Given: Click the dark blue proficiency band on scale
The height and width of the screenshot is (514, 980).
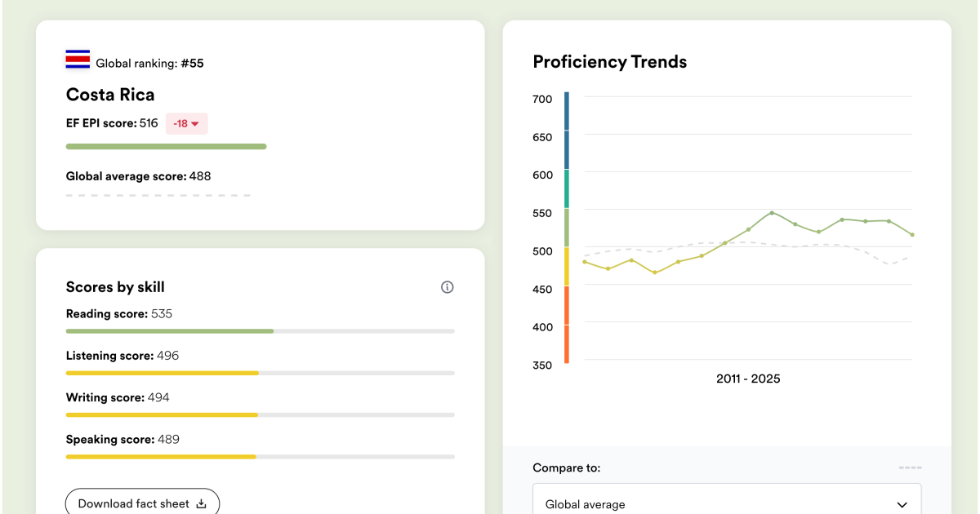Looking at the screenshot, I should point(567,131).
